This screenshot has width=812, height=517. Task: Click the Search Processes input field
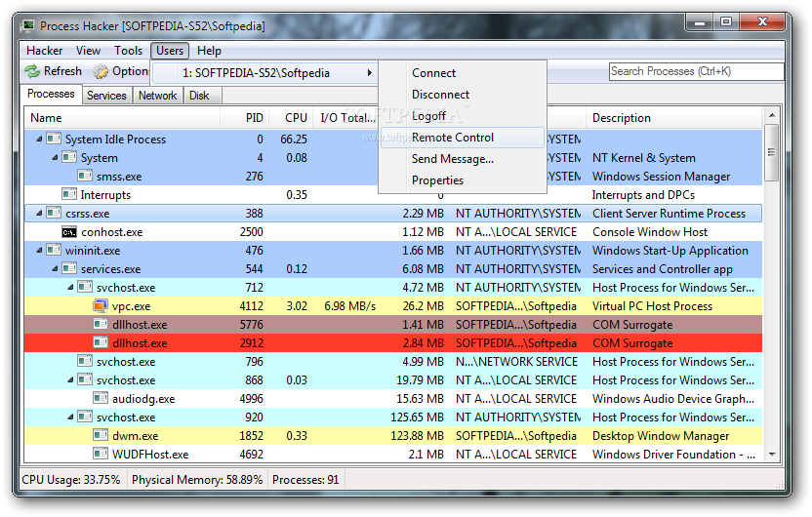coord(697,71)
